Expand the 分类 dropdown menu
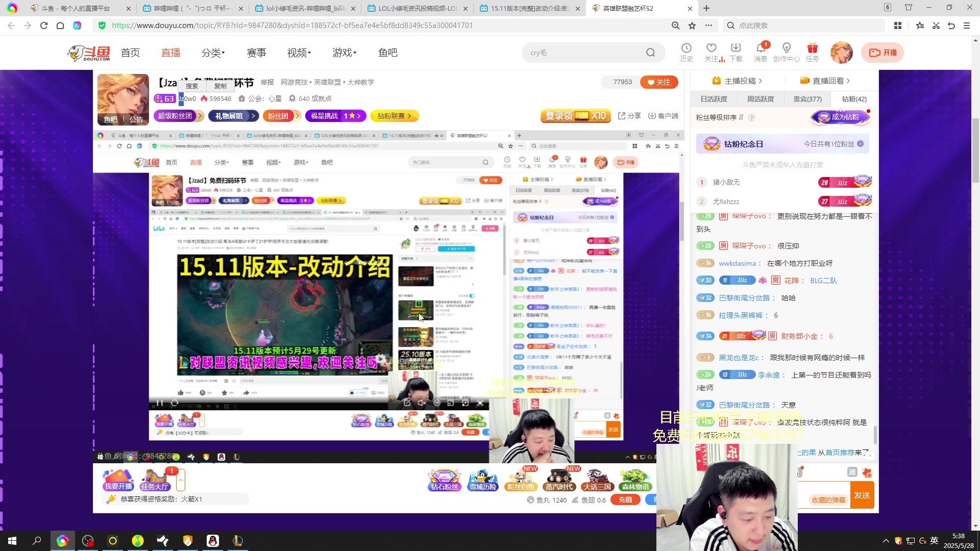Image resolution: width=980 pixels, height=551 pixels. click(213, 53)
